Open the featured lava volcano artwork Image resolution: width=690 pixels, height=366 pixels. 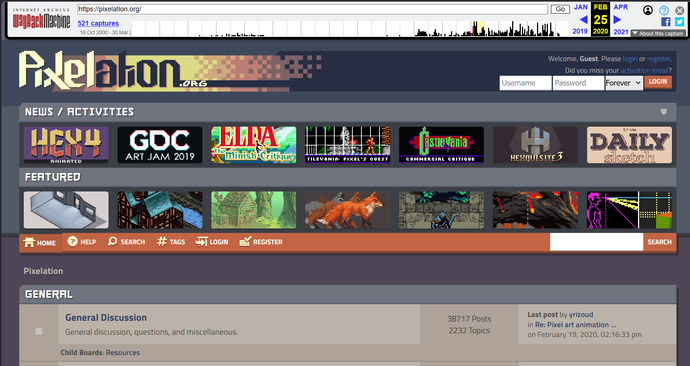pyautogui.click(x=535, y=210)
